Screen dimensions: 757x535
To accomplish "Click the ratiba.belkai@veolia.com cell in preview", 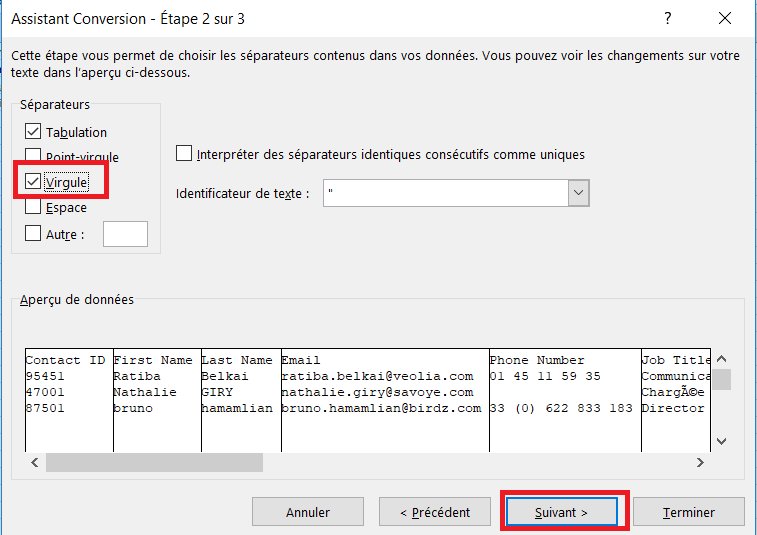I will [378, 376].
